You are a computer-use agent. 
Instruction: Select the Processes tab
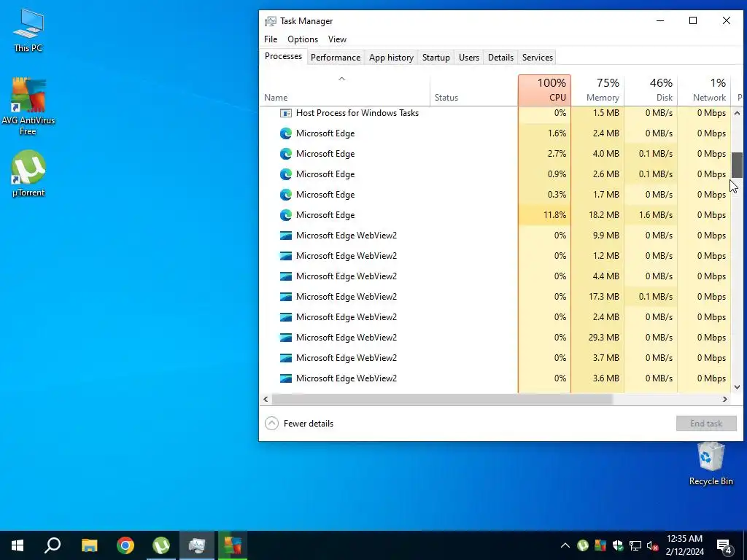point(284,56)
